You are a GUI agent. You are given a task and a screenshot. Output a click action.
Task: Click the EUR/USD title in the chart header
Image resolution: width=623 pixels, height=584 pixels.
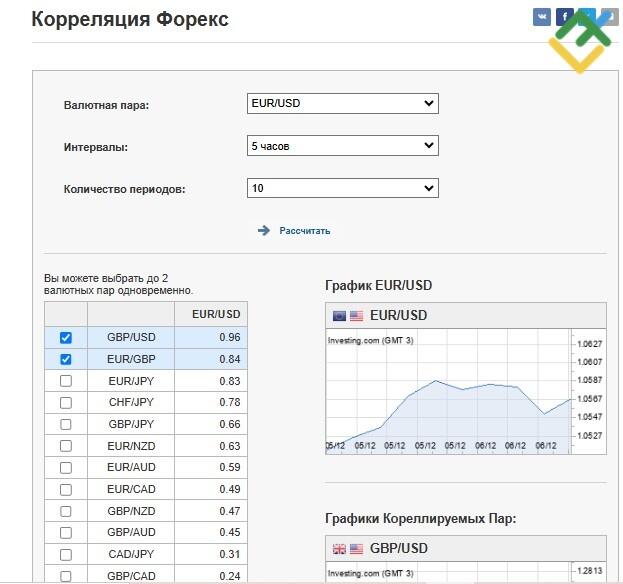[x=399, y=315]
